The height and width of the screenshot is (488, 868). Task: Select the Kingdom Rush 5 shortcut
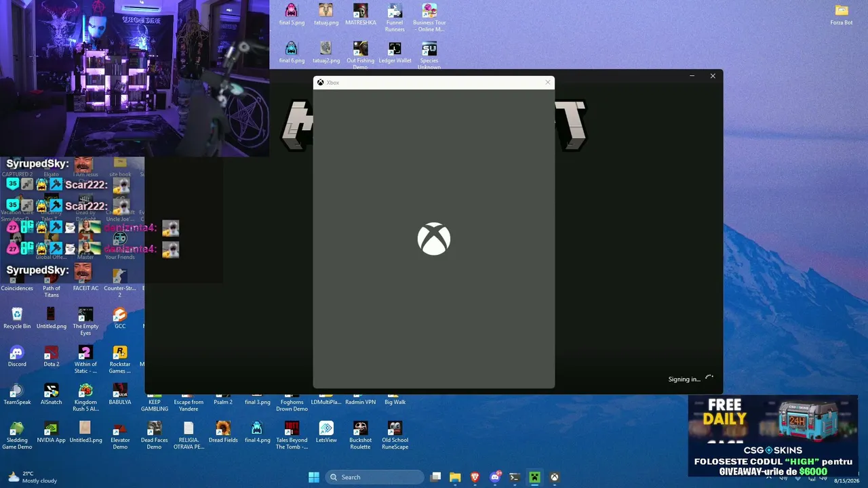[x=86, y=397]
